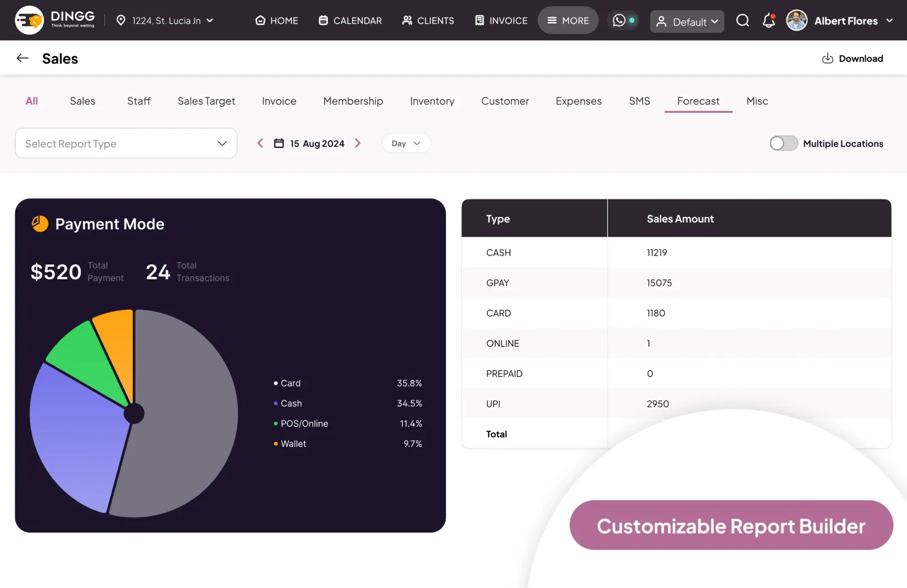
Task: Select the Inventory tab
Action: [432, 101]
